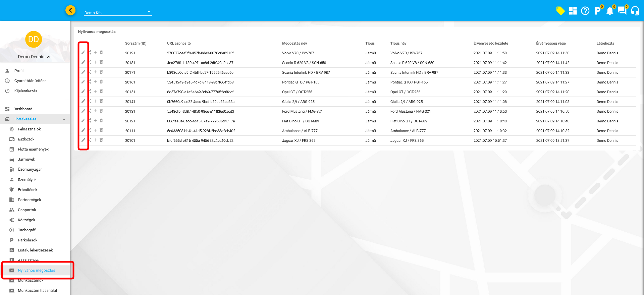Open the help question mark icon

point(585,11)
